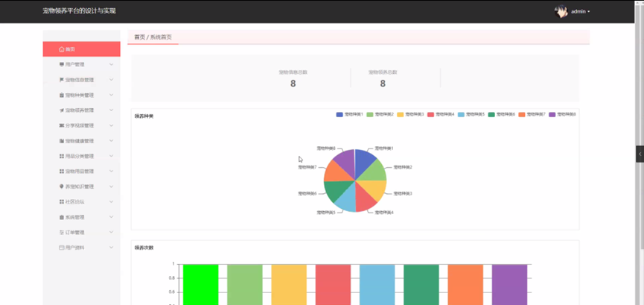Click the pin icon for 养宠知识管理
The width and height of the screenshot is (644, 305).
(62, 186)
